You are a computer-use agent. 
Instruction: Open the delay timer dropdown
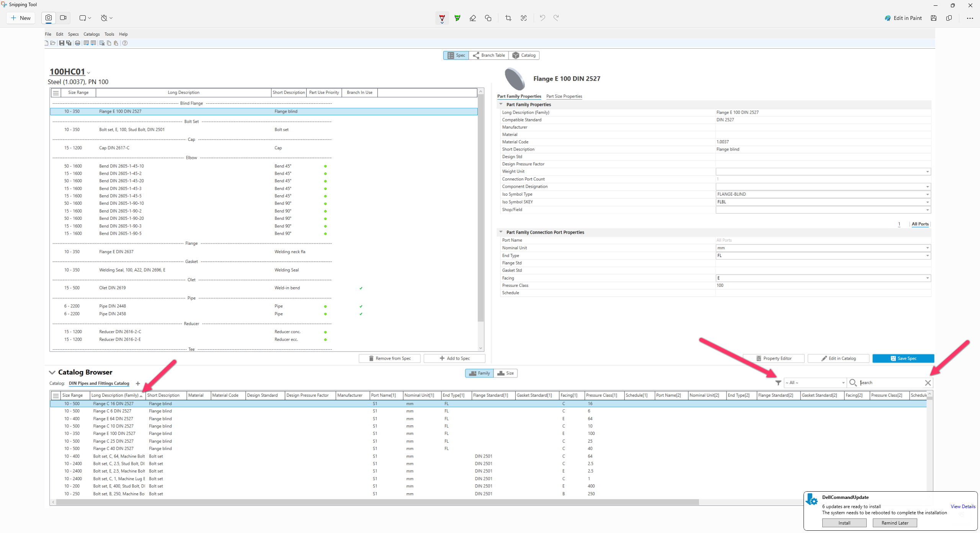(x=106, y=18)
